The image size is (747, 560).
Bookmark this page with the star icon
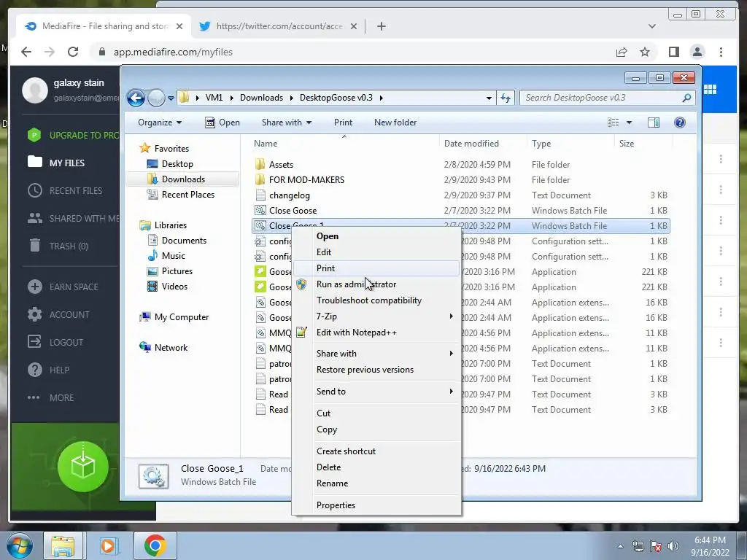645,52
